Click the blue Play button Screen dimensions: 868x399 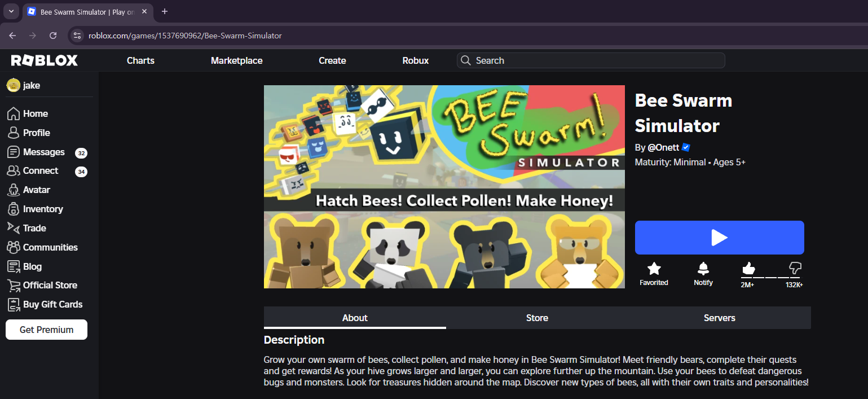(720, 238)
